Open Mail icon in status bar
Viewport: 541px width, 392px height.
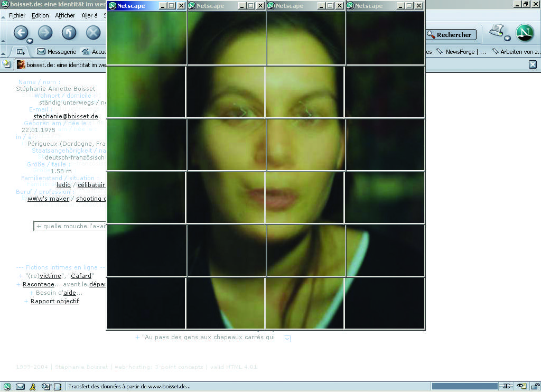tap(20, 387)
